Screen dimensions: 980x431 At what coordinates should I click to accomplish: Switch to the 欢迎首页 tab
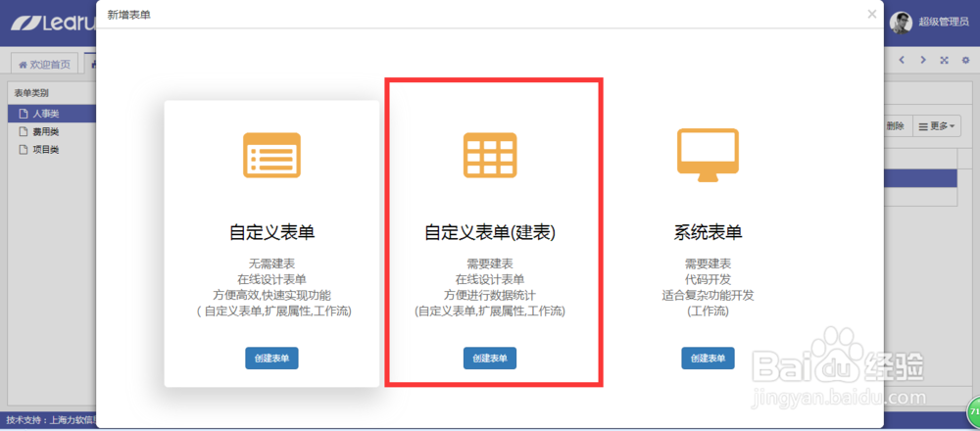(x=44, y=65)
